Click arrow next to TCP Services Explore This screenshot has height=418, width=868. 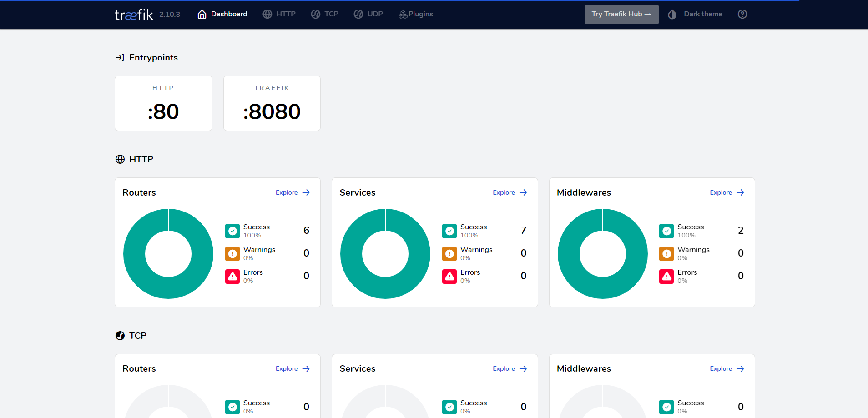(x=523, y=369)
